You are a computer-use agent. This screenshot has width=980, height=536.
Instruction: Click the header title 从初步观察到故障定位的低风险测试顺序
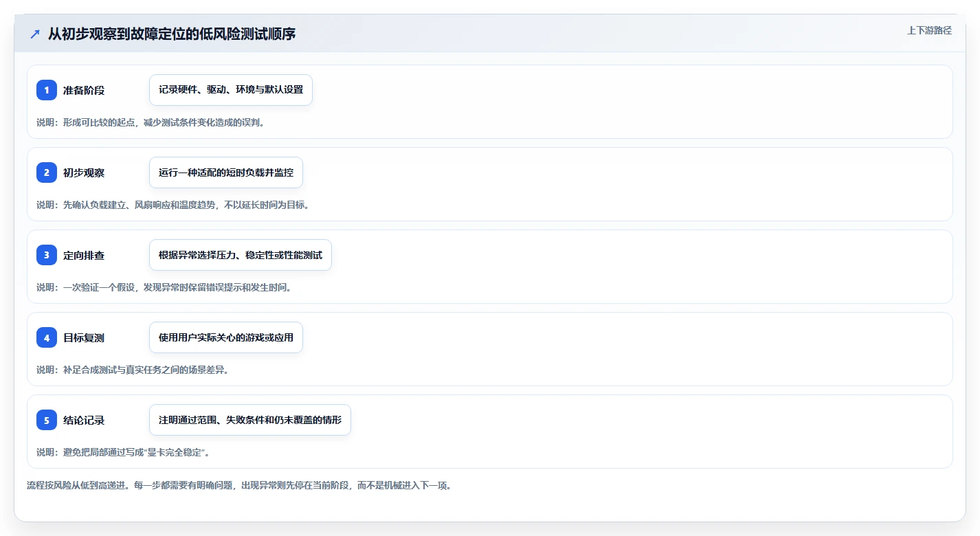click(x=172, y=34)
